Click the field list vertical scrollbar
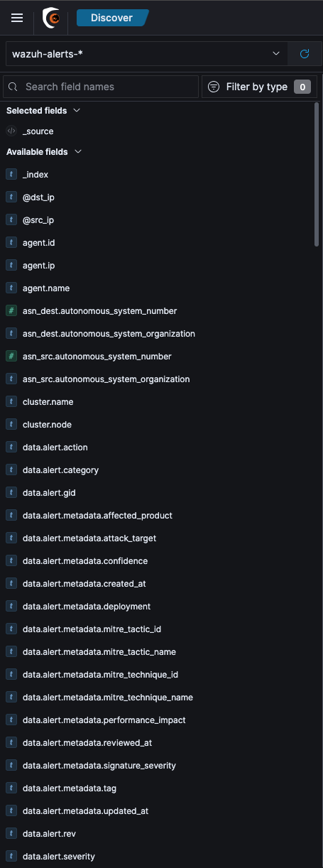 [x=317, y=175]
